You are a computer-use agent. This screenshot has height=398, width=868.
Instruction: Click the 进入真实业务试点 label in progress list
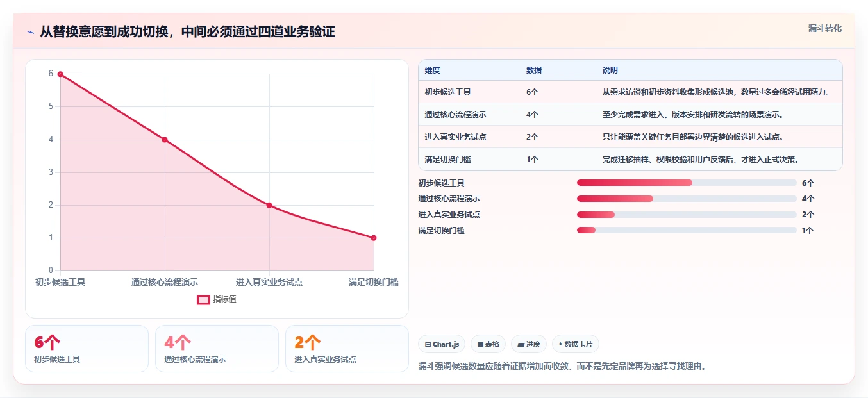[449, 214]
